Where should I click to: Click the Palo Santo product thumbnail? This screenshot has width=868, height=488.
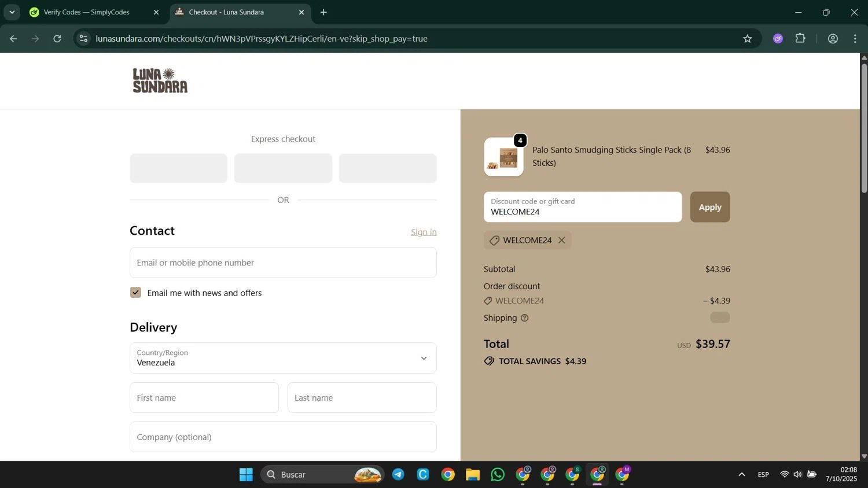[503, 157]
